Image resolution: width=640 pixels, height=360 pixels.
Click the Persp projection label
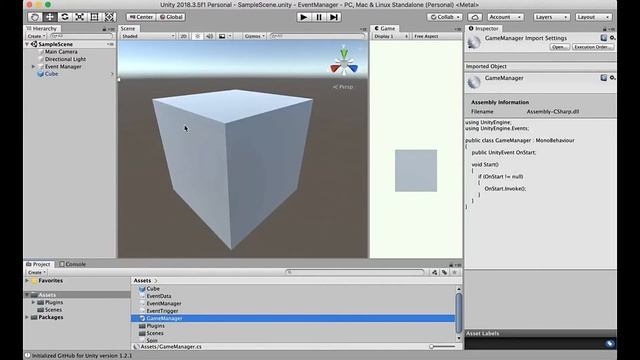coord(343,87)
